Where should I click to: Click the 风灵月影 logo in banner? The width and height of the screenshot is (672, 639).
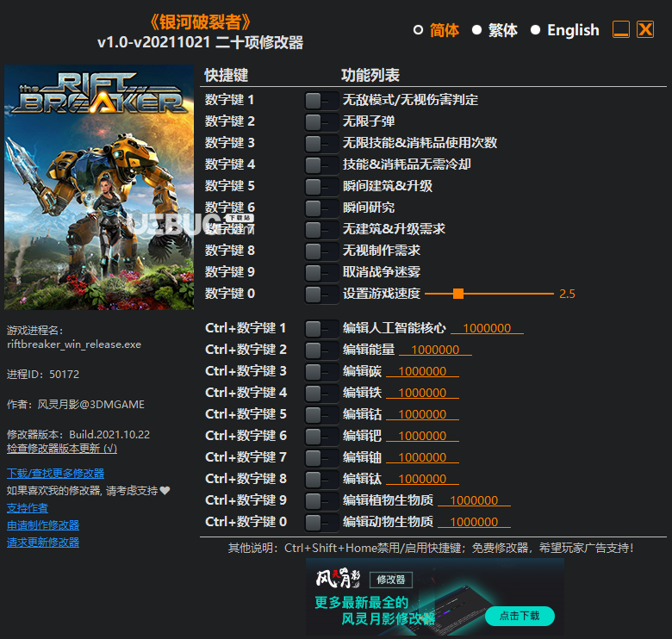338,579
